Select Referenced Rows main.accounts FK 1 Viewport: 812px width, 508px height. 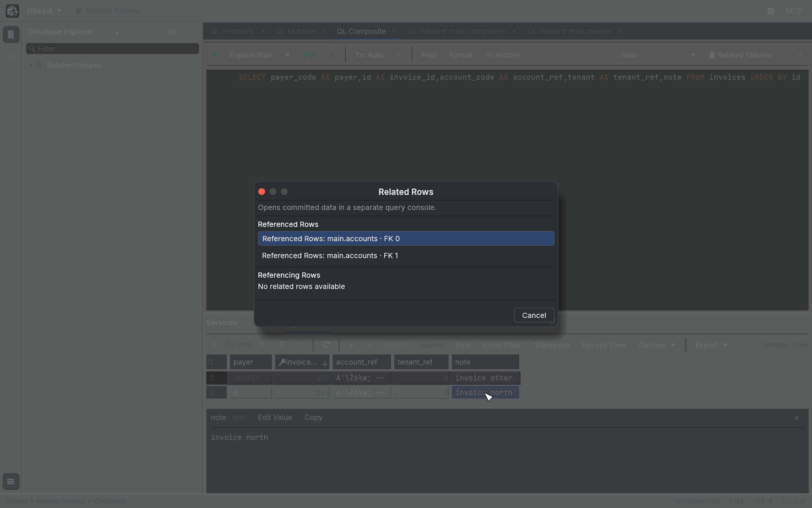point(406,256)
